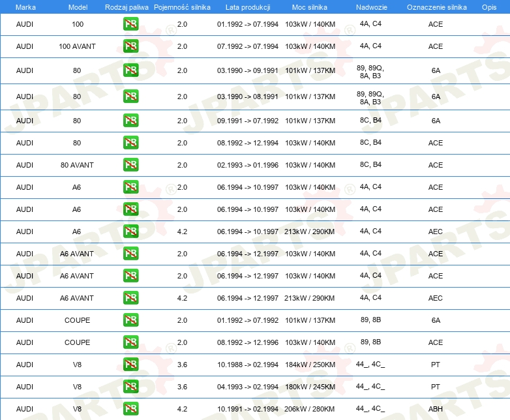Select the model cell '80 AVANT'
This screenshot has height=420, width=510.
click(77, 165)
